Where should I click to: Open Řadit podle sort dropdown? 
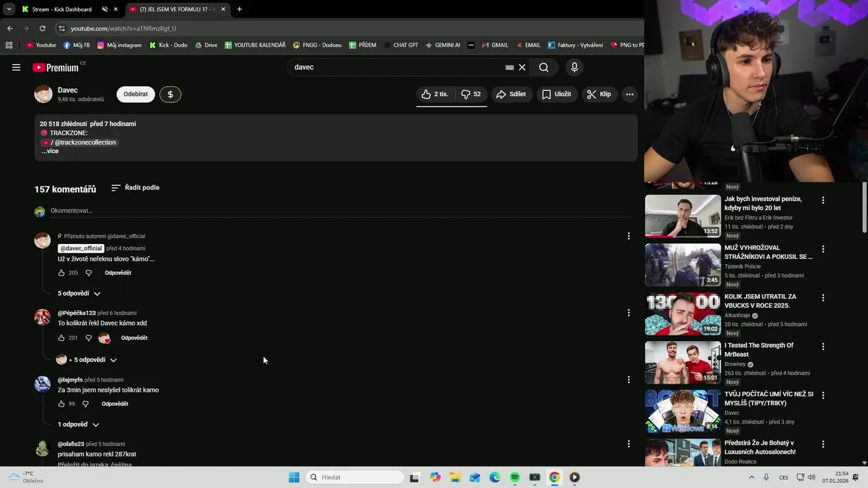click(136, 188)
